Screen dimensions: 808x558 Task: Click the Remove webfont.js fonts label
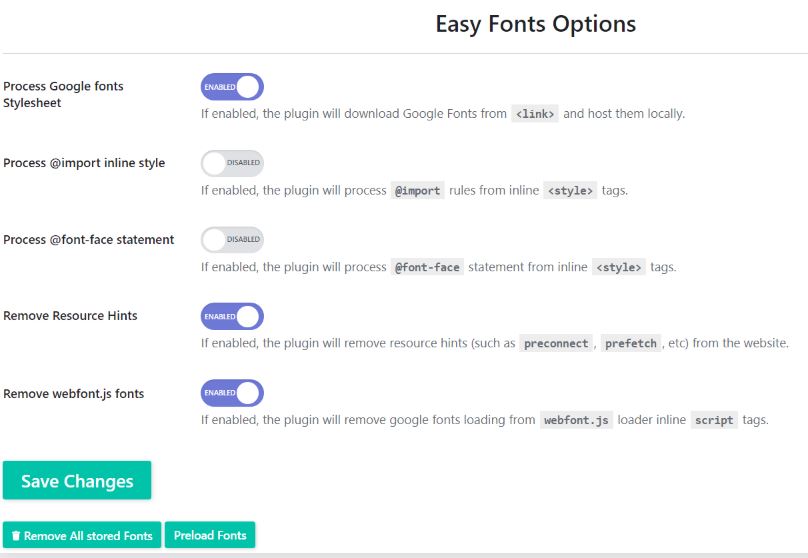74,394
